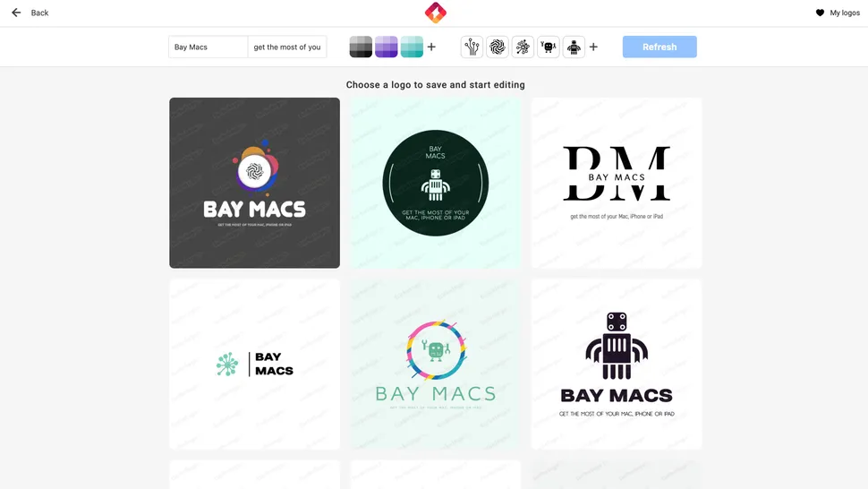
Task: Click the Back arrow icon
Action: coord(16,13)
